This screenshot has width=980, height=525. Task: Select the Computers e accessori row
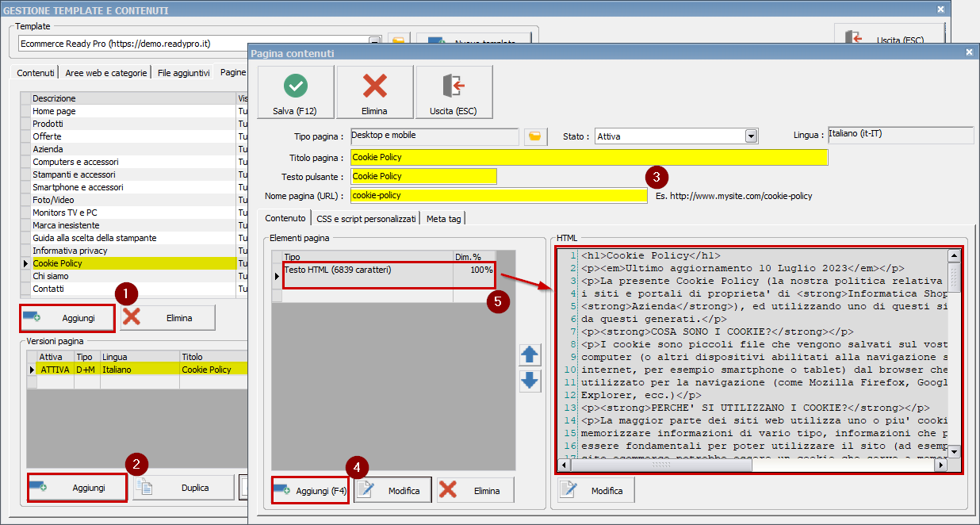coord(134,162)
